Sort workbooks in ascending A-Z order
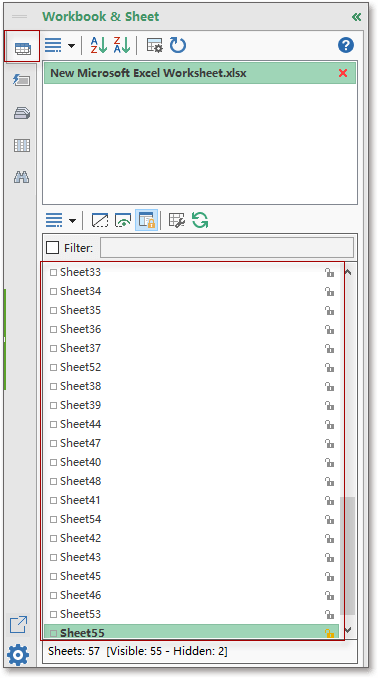Viewport: 378px width, 678px height. (x=99, y=45)
